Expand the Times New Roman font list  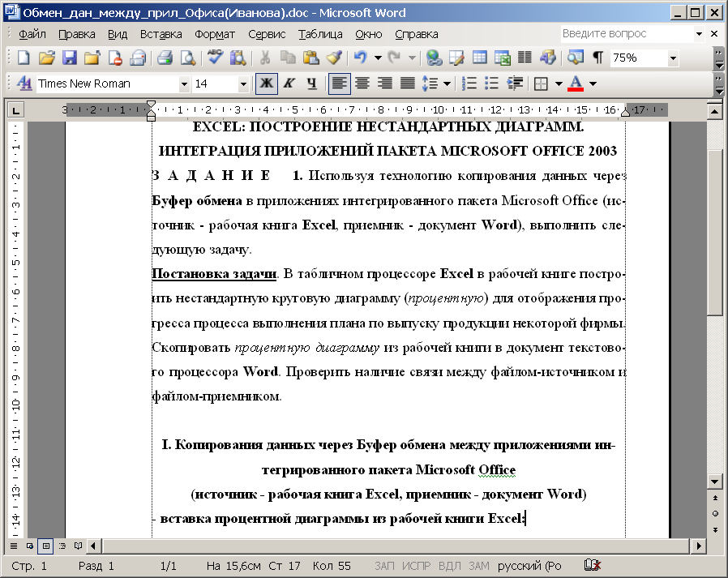184,84
